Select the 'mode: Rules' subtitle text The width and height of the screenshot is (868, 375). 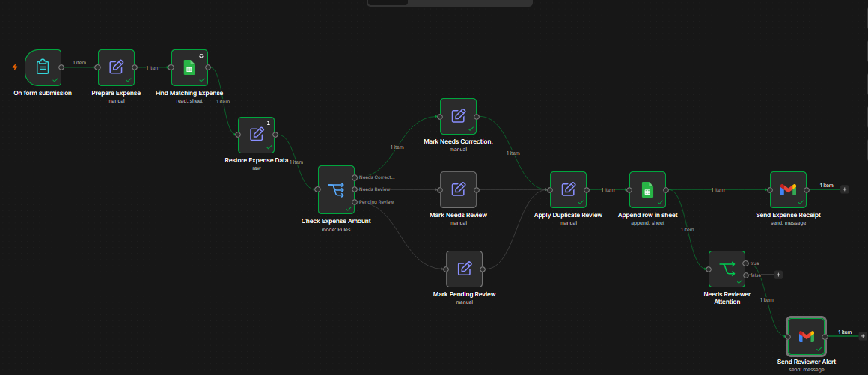pyautogui.click(x=336, y=229)
